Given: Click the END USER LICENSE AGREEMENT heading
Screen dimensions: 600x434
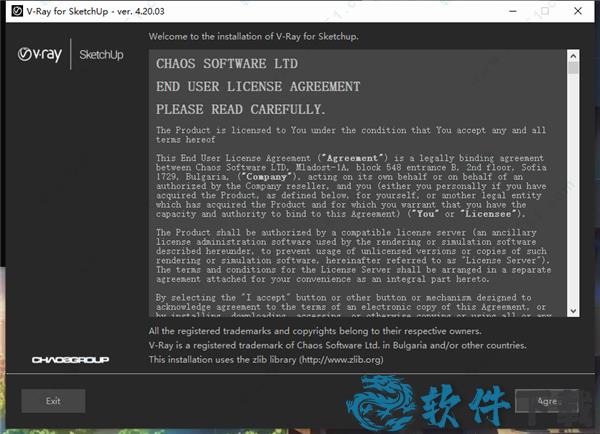Looking at the screenshot, I should click(258, 86).
